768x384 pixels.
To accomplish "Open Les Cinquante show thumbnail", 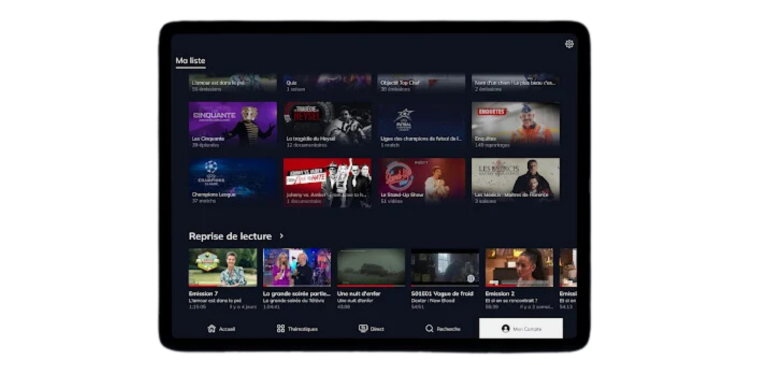I will [233, 124].
